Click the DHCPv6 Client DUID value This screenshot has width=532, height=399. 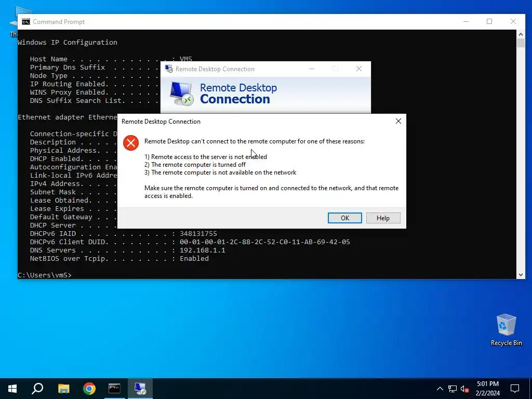click(x=264, y=242)
